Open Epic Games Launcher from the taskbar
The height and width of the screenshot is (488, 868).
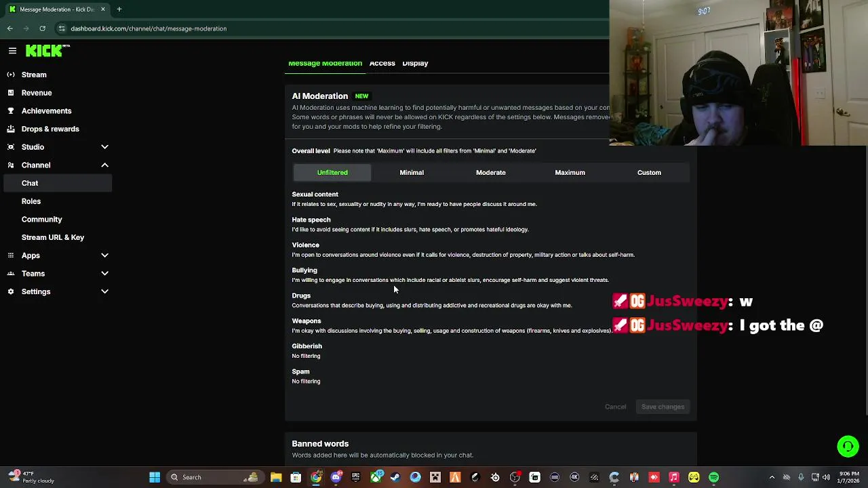click(355, 477)
